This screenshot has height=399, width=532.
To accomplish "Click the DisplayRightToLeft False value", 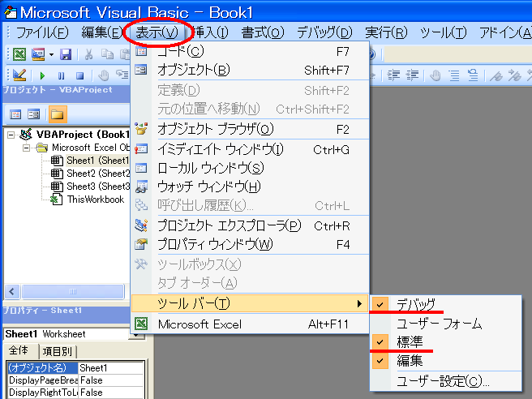I will tap(111, 393).
